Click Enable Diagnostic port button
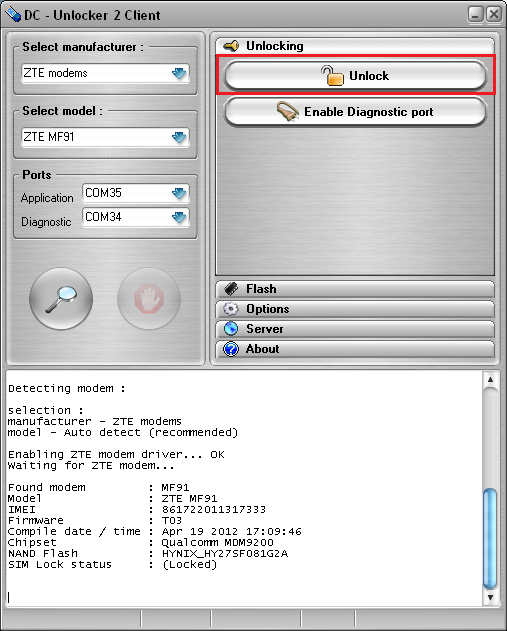 coord(355,112)
